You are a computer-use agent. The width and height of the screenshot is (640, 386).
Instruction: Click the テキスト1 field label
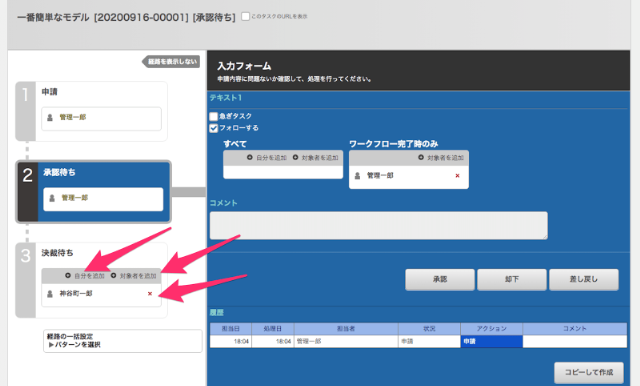[226, 98]
